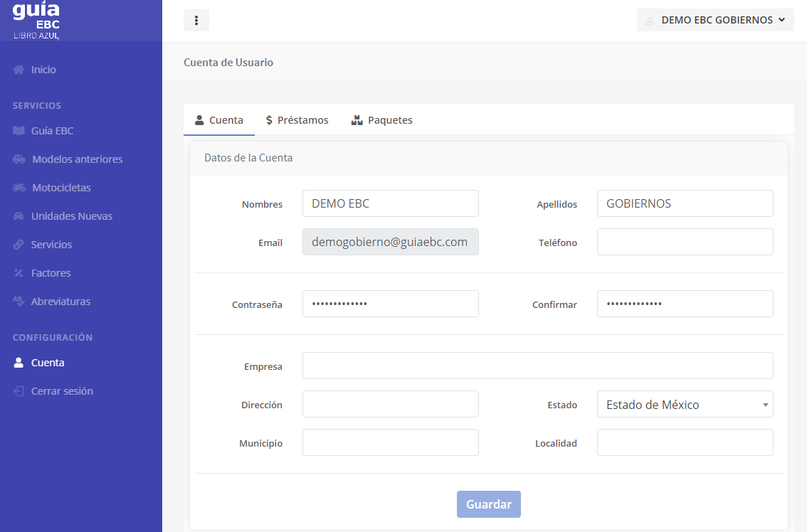Viewport: 807px width, 532px height.
Task: Select the Motocicletas motorcycle icon
Action: [19, 188]
